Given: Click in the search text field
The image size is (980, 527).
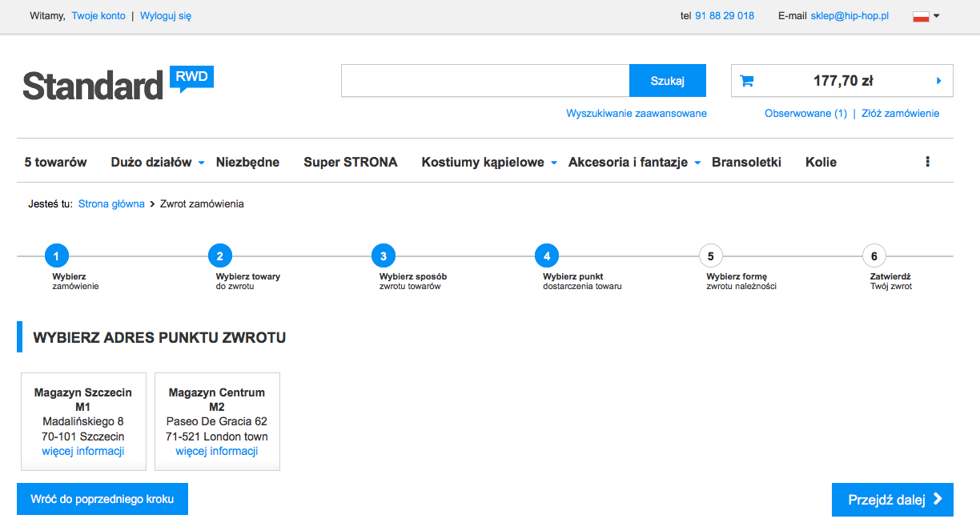Looking at the screenshot, I should coord(485,81).
